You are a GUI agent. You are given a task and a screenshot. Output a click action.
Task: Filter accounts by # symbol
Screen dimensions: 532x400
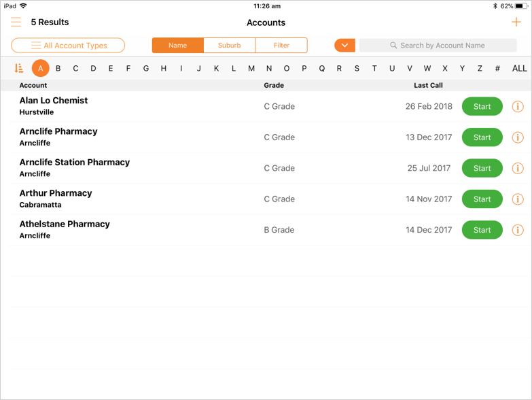497,69
